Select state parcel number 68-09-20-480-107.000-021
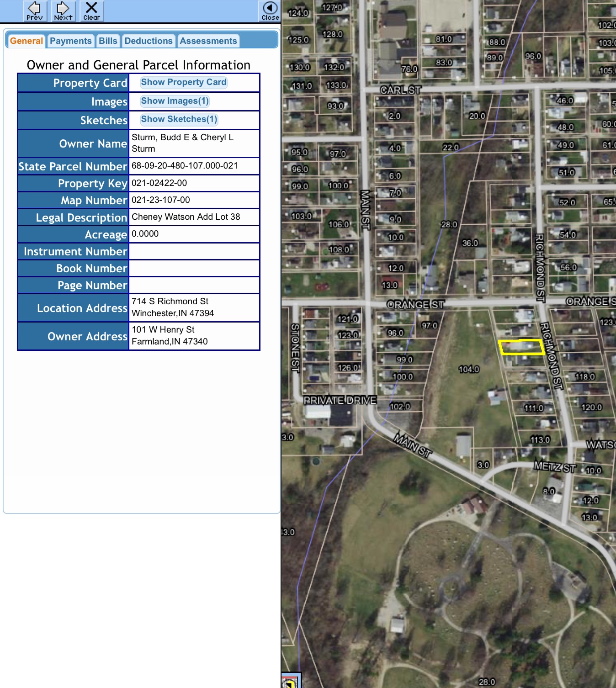 (185, 166)
